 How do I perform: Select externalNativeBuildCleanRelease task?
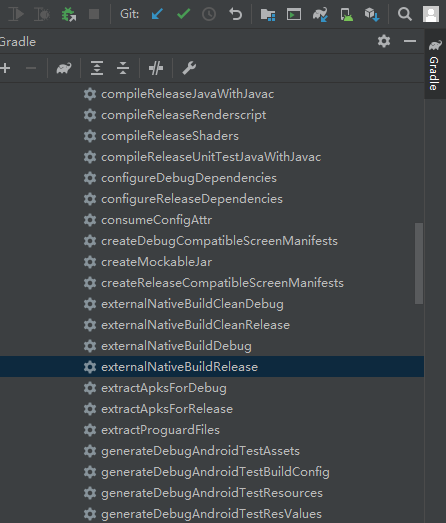coord(195,325)
